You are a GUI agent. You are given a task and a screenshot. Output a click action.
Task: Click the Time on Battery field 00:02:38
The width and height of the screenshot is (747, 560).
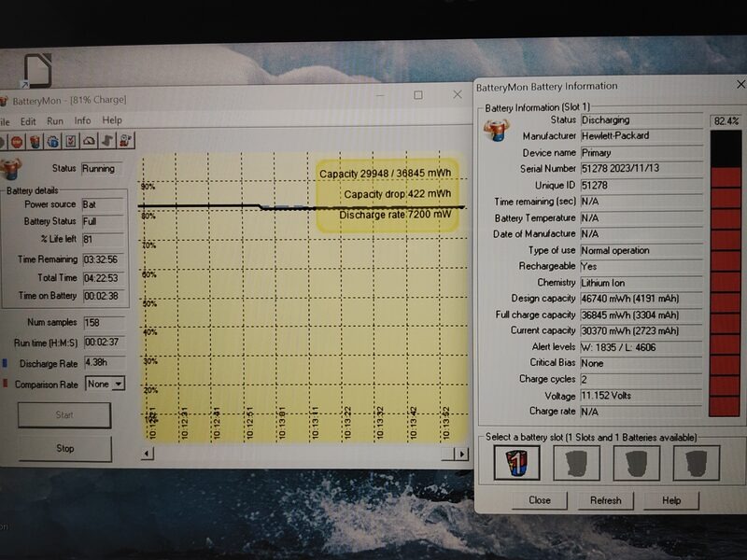pyautogui.click(x=104, y=296)
